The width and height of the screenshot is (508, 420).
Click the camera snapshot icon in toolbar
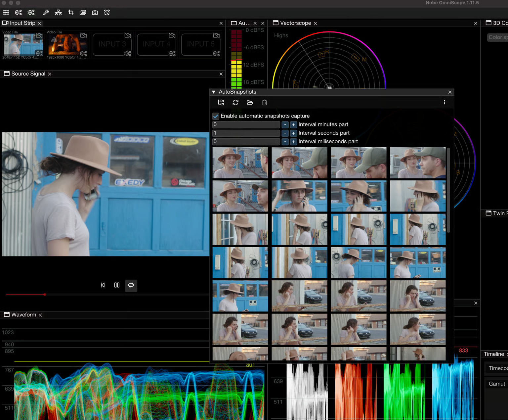tap(95, 13)
